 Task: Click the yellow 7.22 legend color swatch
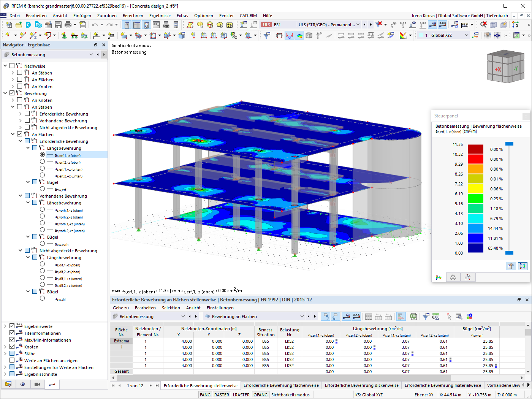(x=475, y=188)
